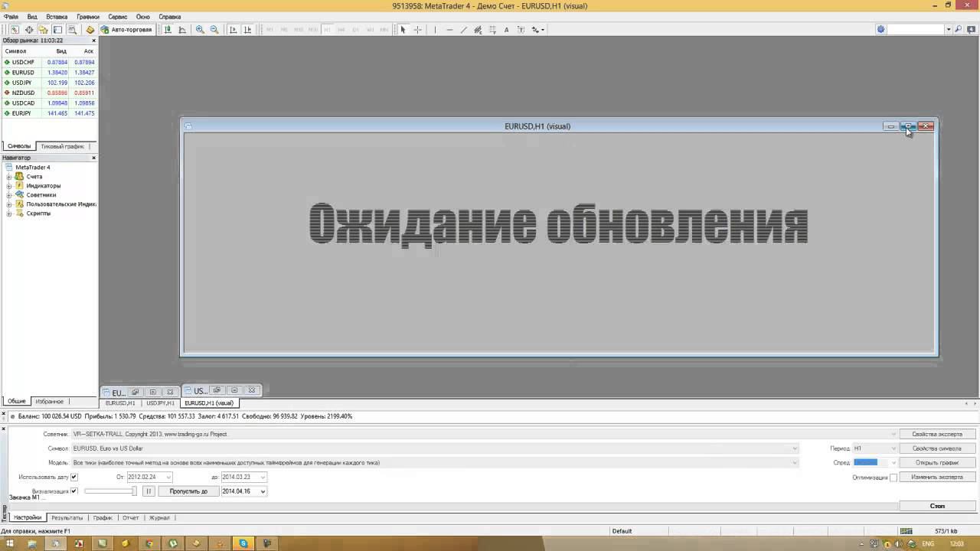Screen dimensions: 980x551
Task: Expand the Скрипты tree node
Action: tap(9, 214)
